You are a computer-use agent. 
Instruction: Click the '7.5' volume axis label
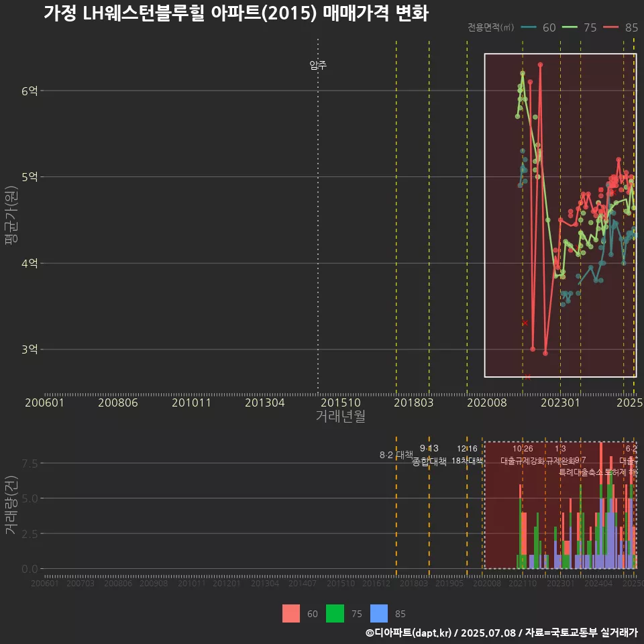[x=30, y=464]
